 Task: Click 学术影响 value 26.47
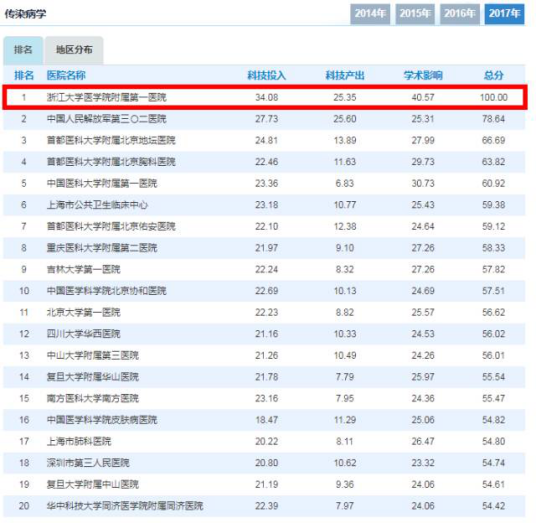[x=423, y=441]
